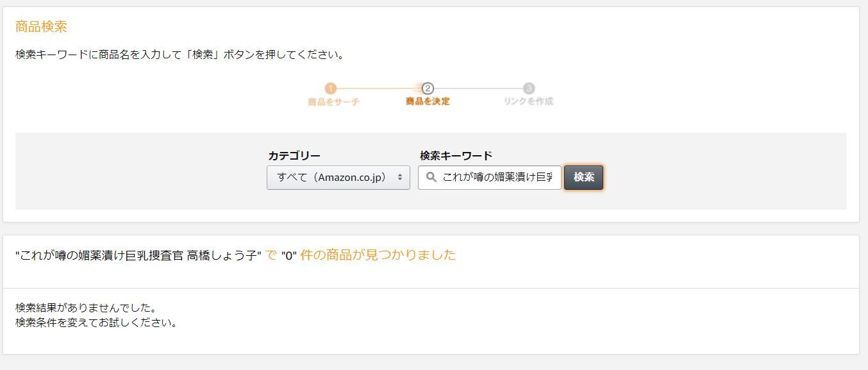Image resolution: width=868 pixels, height=370 pixels.
Task: Click the 検索結果がありませんでした message
Action: click(86, 308)
